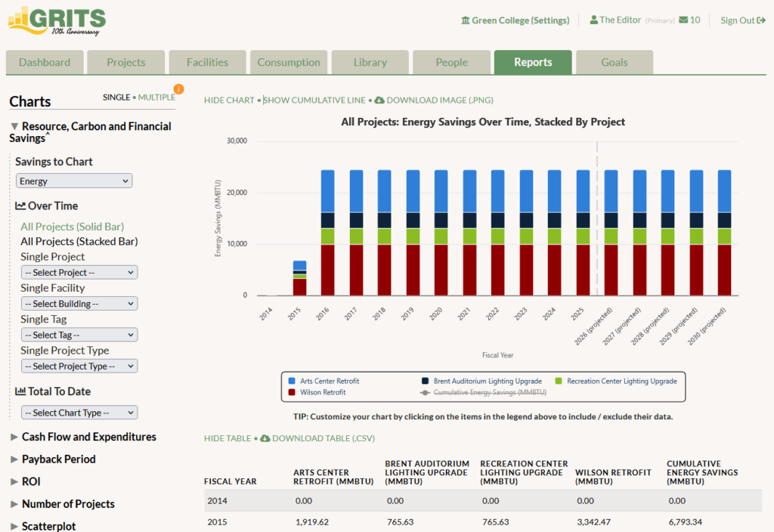Click the institution icon beside Green College
The height and width of the screenshot is (532, 774).
coord(465,20)
